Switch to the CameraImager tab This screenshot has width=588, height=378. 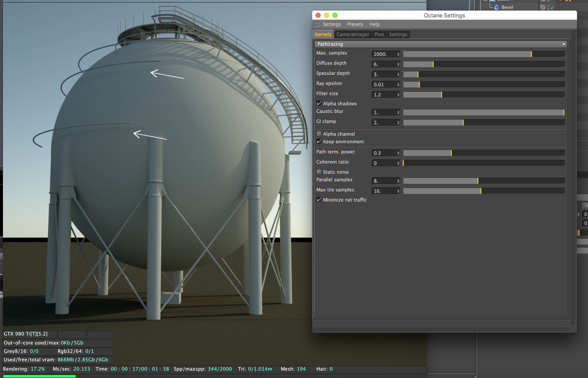[353, 35]
